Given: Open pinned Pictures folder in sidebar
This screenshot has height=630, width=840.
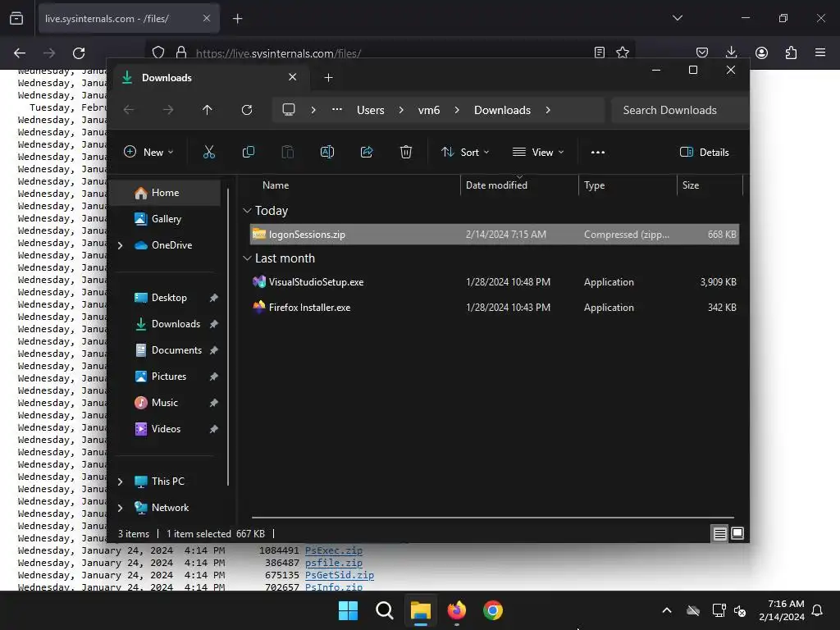Looking at the screenshot, I should point(169,377).
